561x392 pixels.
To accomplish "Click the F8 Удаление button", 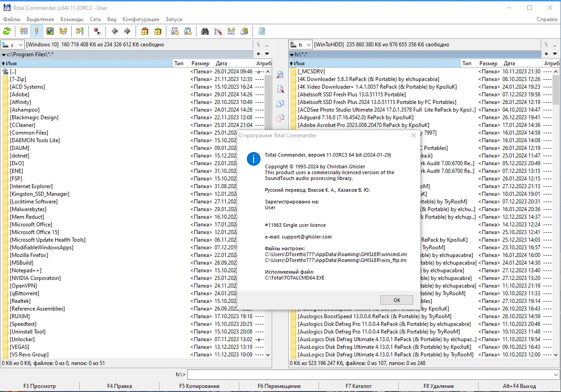I will [x=438, y=386].
